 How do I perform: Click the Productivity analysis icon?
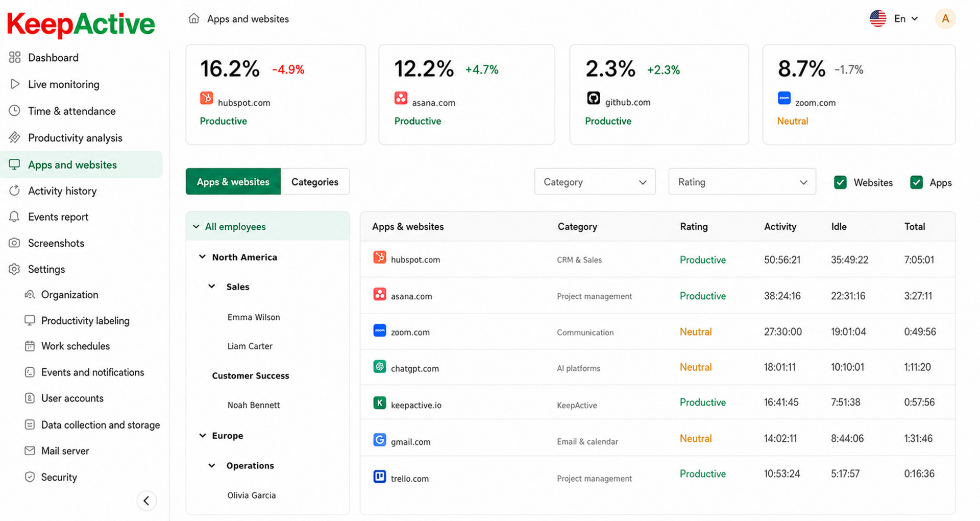point(15,137)
